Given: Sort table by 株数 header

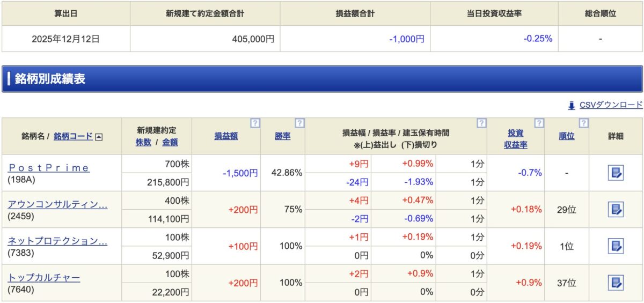Looking at the screenshot, I should pyautogui.click(x=143, y=142).
